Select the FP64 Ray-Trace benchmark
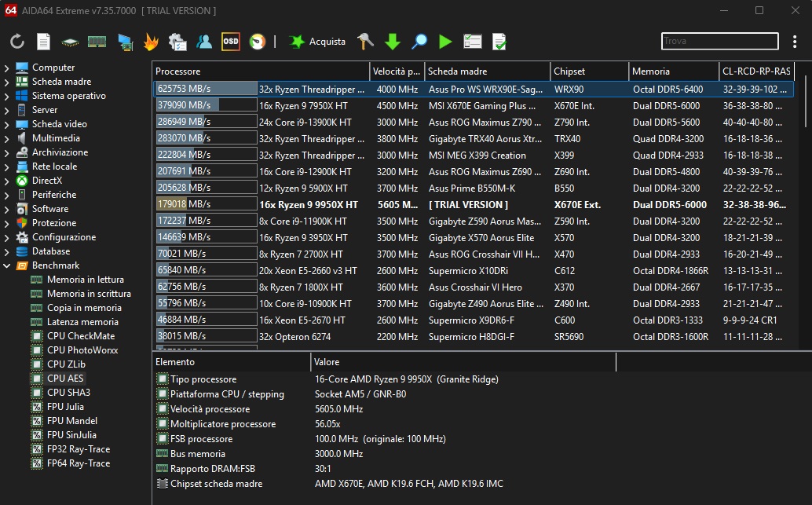The height and width of the screenshot is (505, 812). [79, 463]
